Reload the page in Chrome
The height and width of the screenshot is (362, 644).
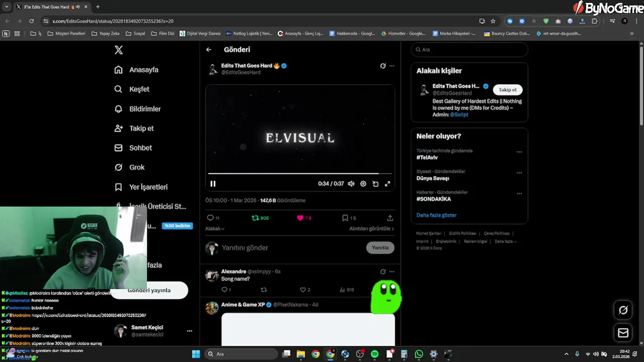[x=31, y=21]
